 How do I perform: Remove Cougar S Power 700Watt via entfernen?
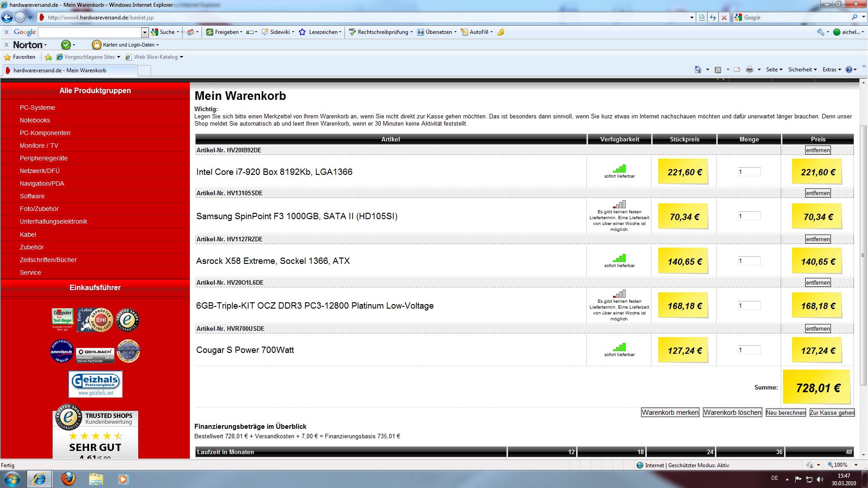[818, 328]
